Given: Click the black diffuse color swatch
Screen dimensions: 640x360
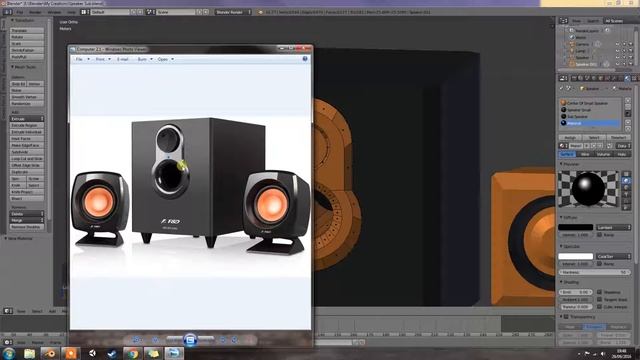Looking at the screenshot, I should coord(576,227).
